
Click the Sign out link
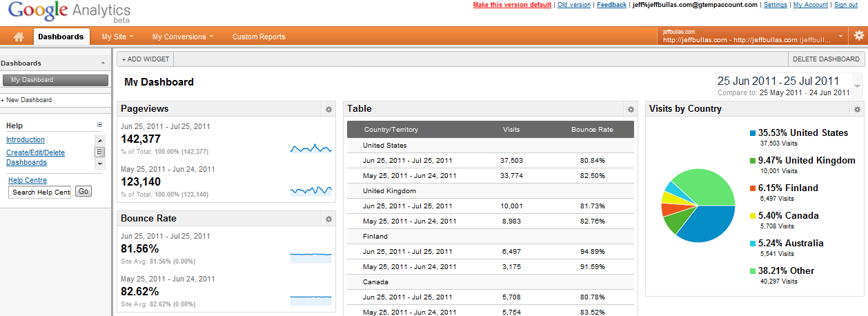point(846,5)
